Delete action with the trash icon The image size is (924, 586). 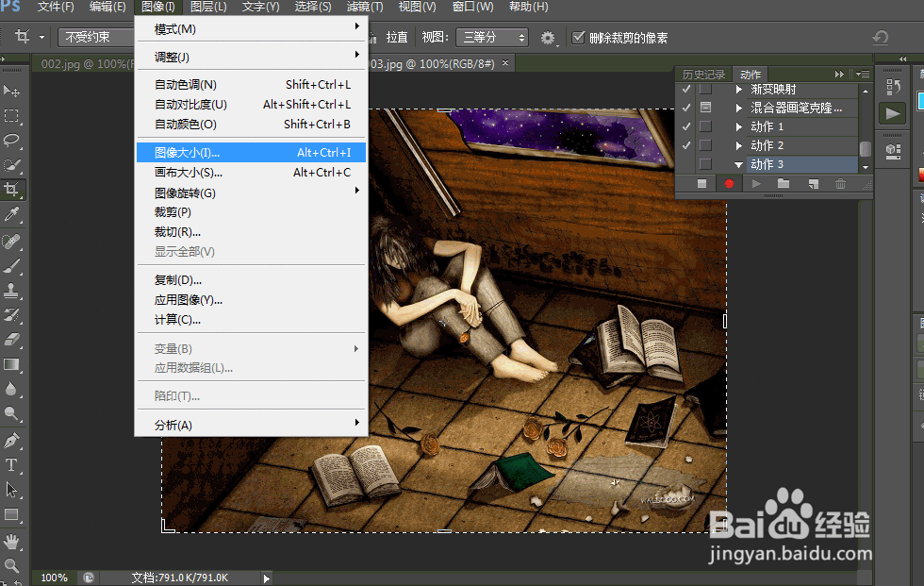(x=840, y=184)
